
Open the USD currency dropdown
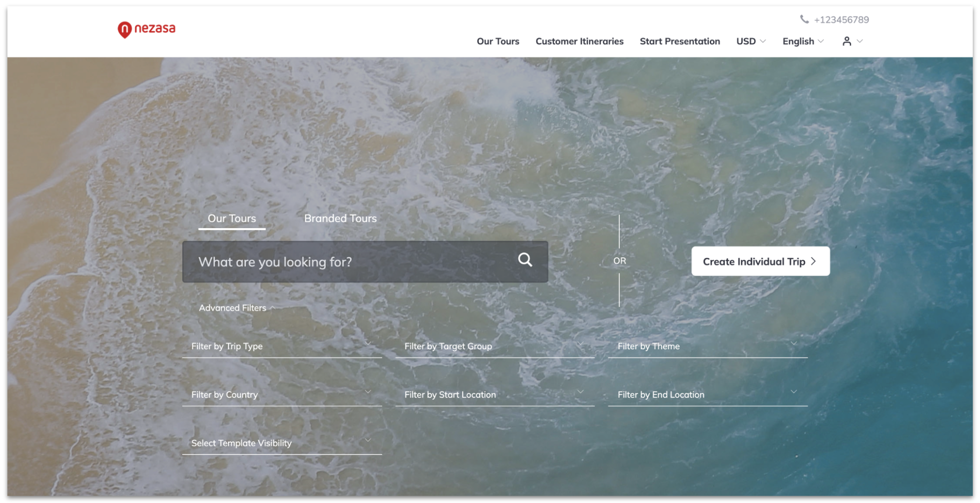751,41
